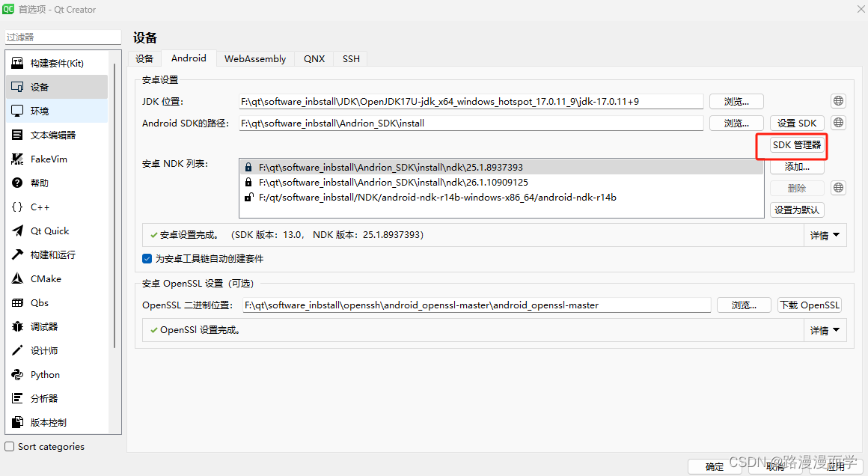The width and height of the screenshot is (868, 476).
Task: Open the 环境 category icon
Action: (x=18, y=111)
